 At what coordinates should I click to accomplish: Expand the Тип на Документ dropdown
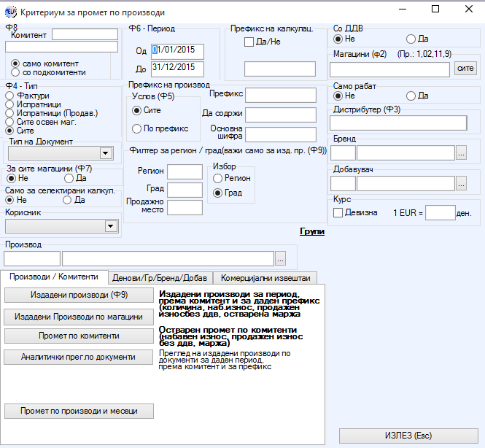click(x=106, y=153)
